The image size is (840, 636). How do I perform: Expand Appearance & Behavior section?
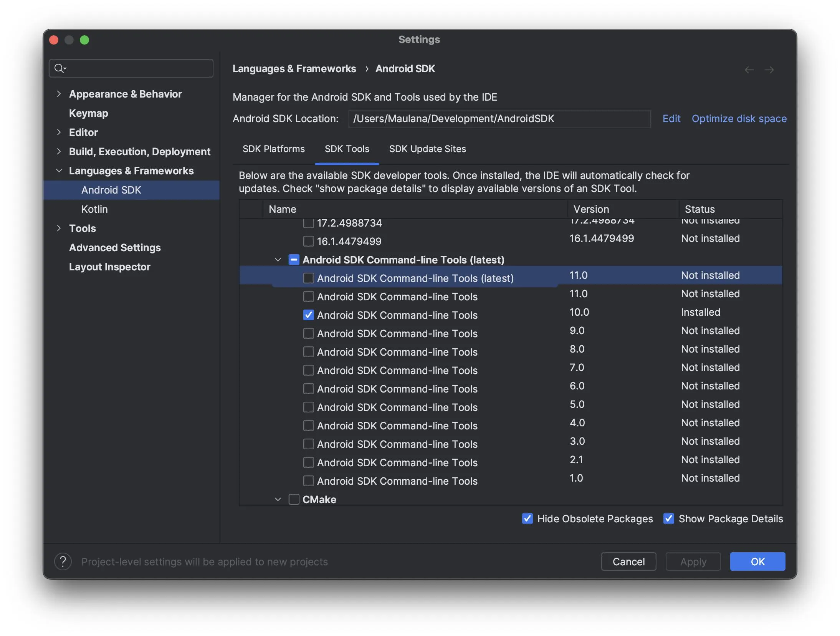pos(59,94)
